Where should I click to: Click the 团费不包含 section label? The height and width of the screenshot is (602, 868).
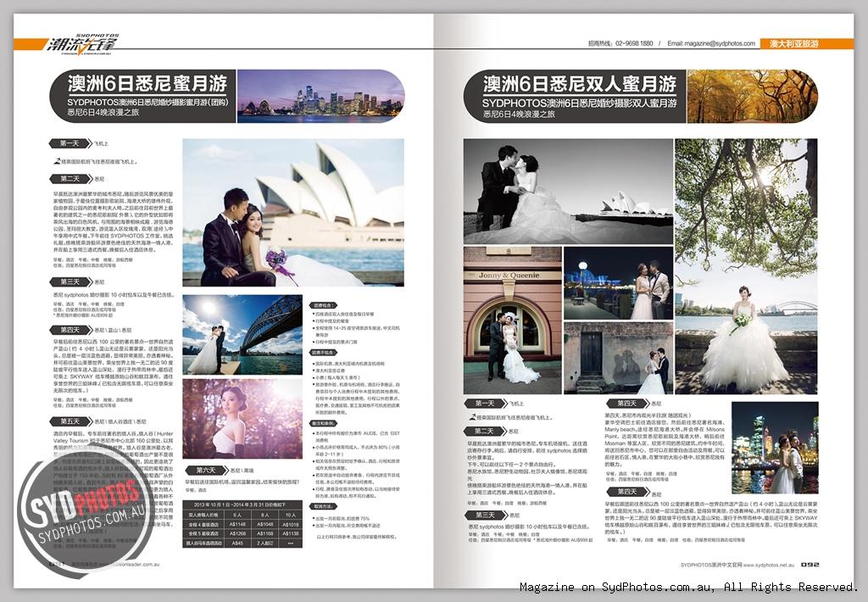[x=324, y=352]
